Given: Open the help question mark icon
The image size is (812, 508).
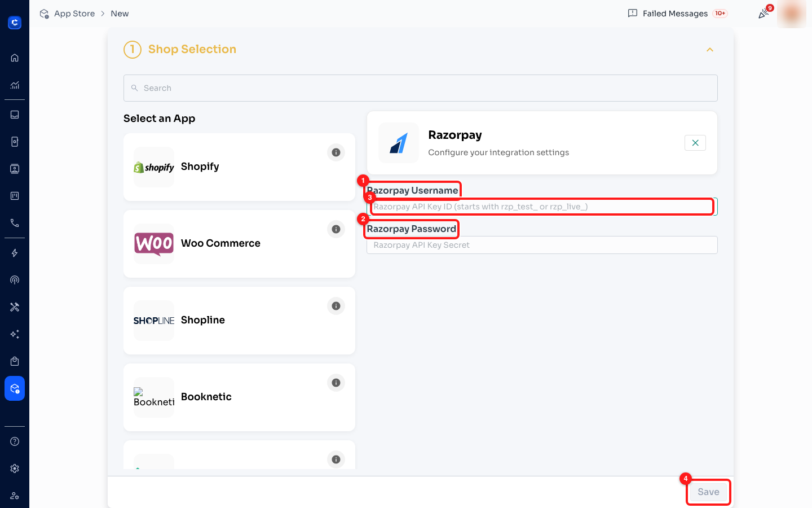Looking at the screenshot, I should (x=15, y=441).
